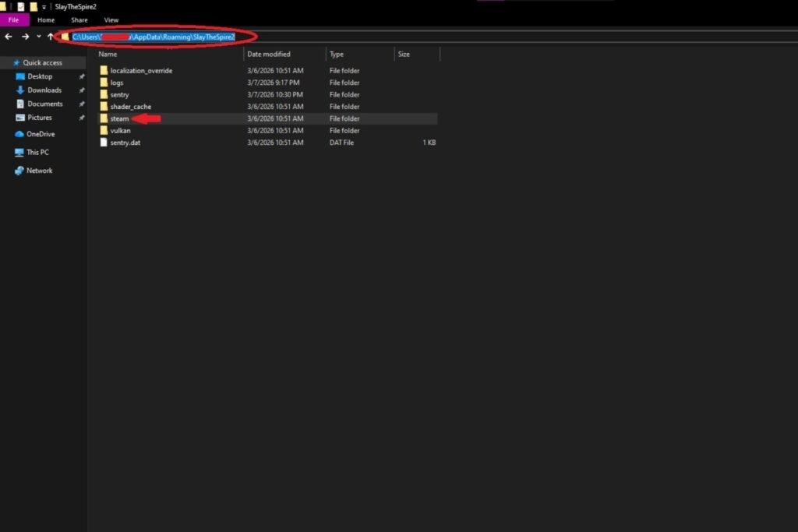This screenshot has height=532, width=798.
Task: Open the steam folder
Action: (119, 118)
